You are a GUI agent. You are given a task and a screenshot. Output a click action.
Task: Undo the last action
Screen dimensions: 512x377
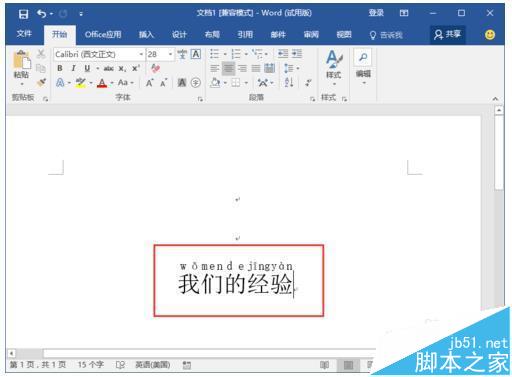41,14
